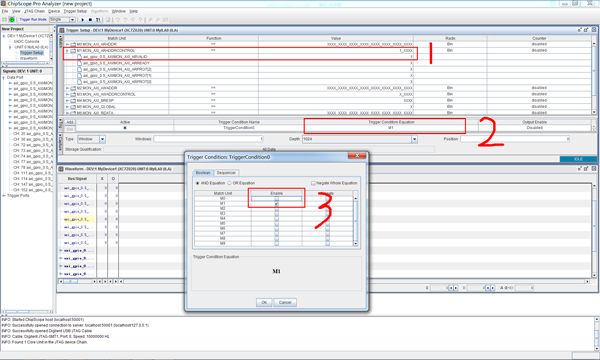Toggle Enable checkbox for M9 row
Screen dimensions: 600x360
(x=277, y=243)
